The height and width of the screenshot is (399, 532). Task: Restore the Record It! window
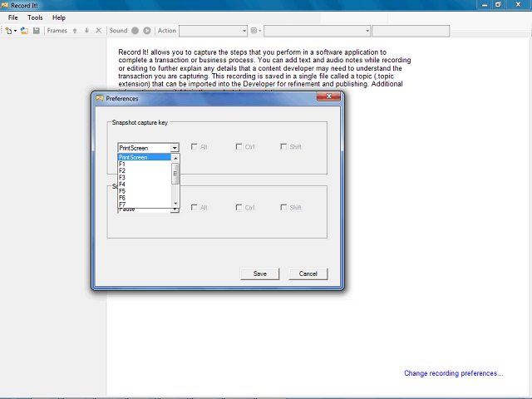click(498, 5)
